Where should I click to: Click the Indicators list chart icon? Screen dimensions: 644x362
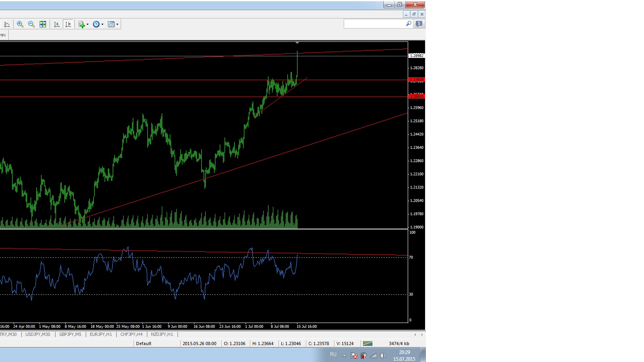pyautogui.click(x=7, y=25)
